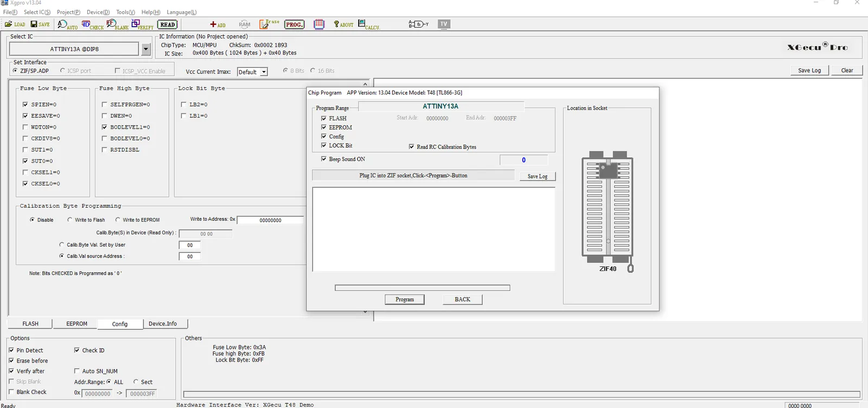Viewport: 868px width, 408px height.
Task: Click the logic gate test icon
Action: [x=418, y=24]
